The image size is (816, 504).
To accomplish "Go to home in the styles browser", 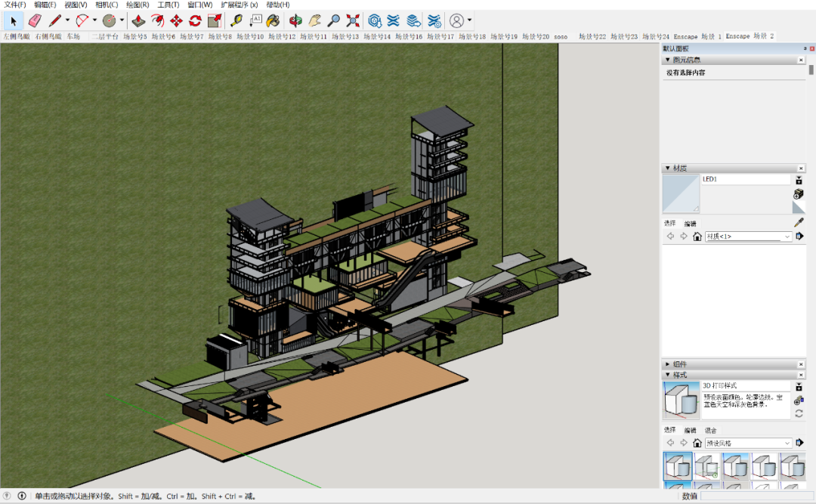I will coord(697,443).
